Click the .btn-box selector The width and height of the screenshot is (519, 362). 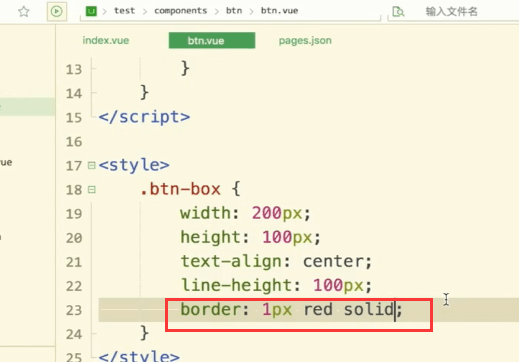point(180,189)
